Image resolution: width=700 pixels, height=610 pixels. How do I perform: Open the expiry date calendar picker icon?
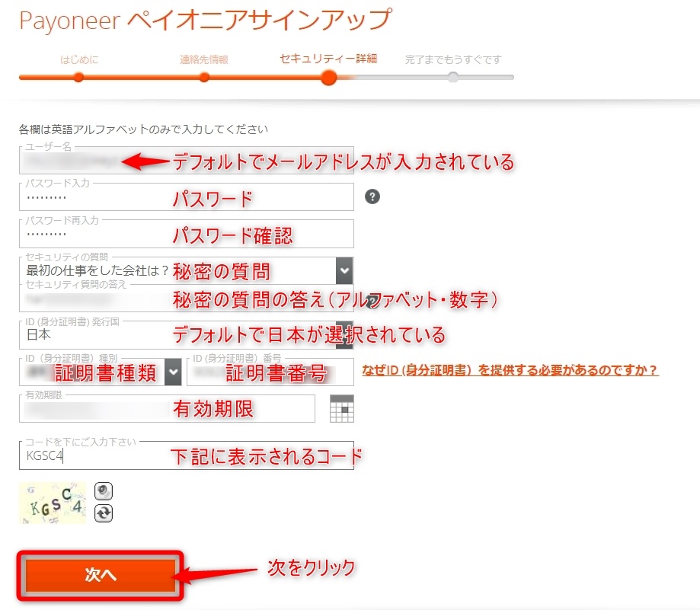342,408
